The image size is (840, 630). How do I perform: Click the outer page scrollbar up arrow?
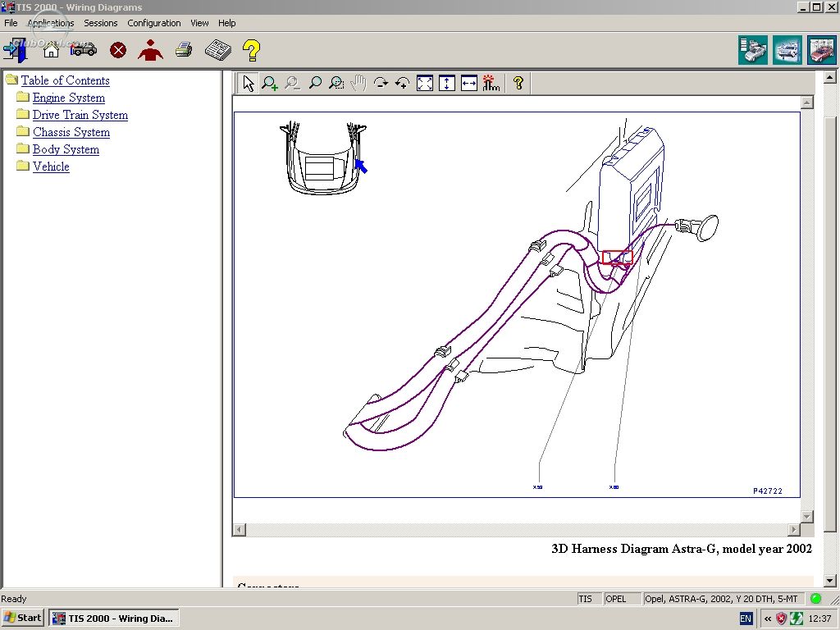829,77
